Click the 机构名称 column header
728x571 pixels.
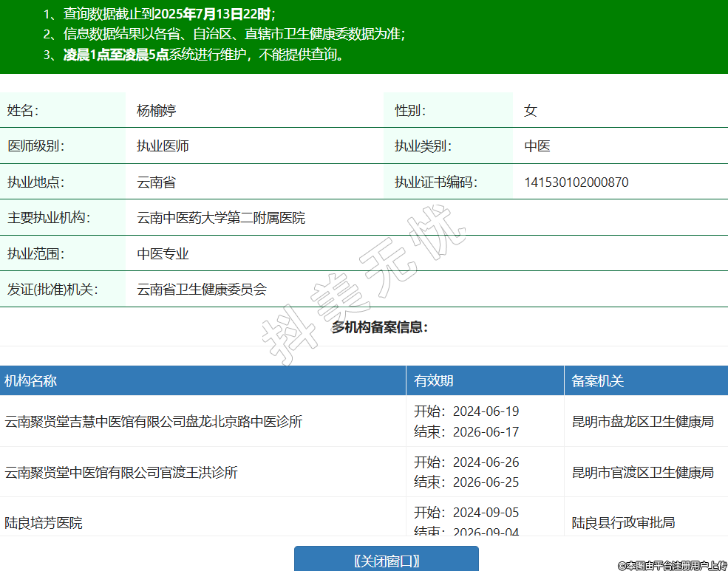pyautogui.click(x=31, y=381)
